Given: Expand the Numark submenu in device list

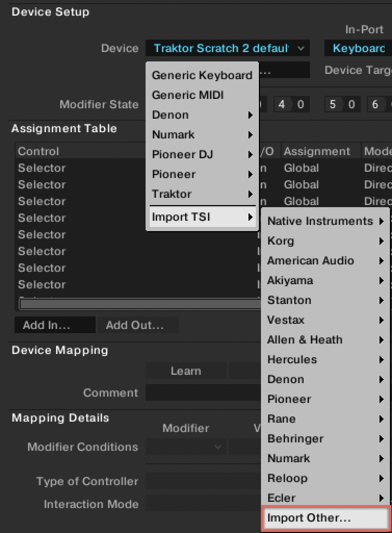Looking at the screenshot, I should (x=202, y=135).
